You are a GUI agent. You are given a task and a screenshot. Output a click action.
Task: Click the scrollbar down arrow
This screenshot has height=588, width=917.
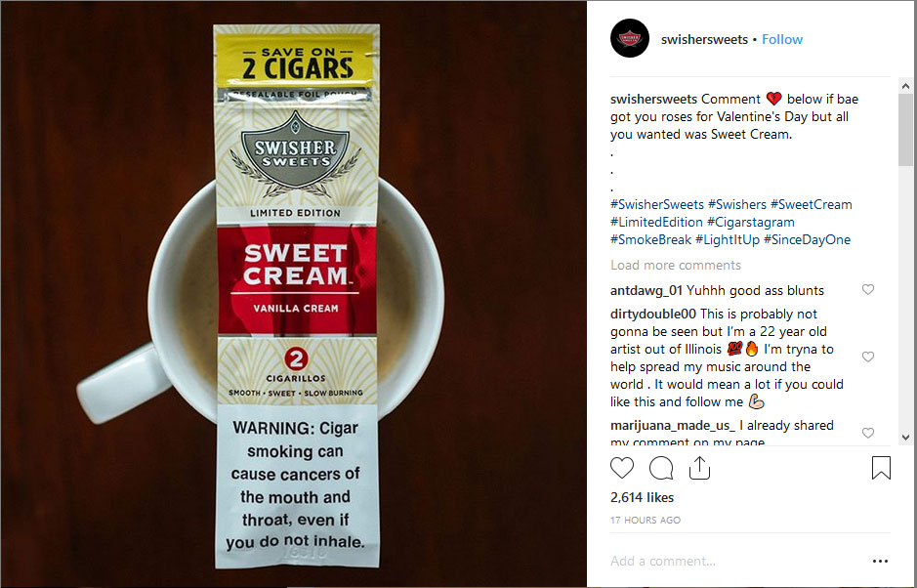[905, 437]
